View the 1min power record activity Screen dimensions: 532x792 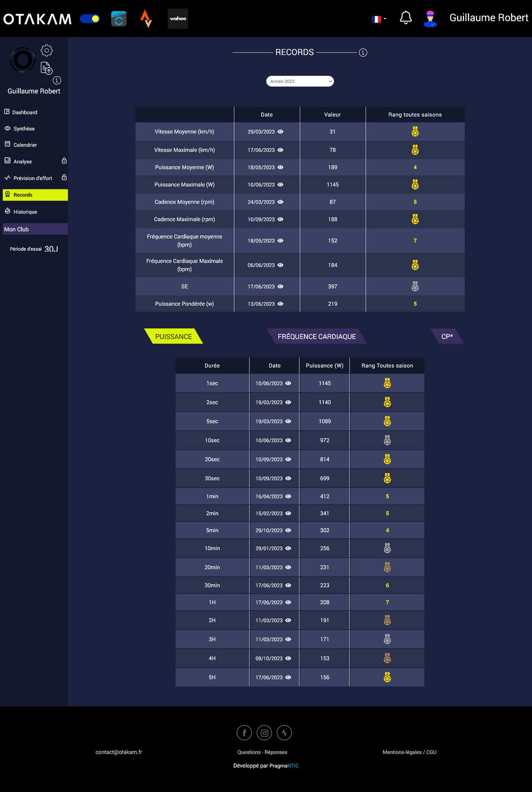[288, 496]
